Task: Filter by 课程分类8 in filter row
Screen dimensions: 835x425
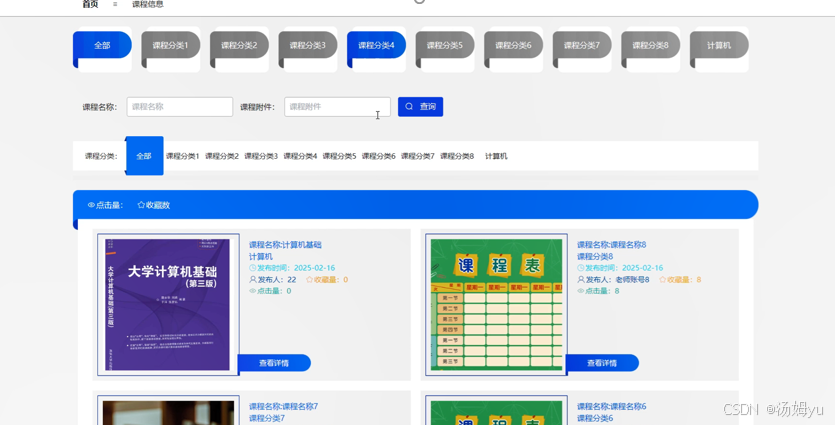Action: [457, 156]
